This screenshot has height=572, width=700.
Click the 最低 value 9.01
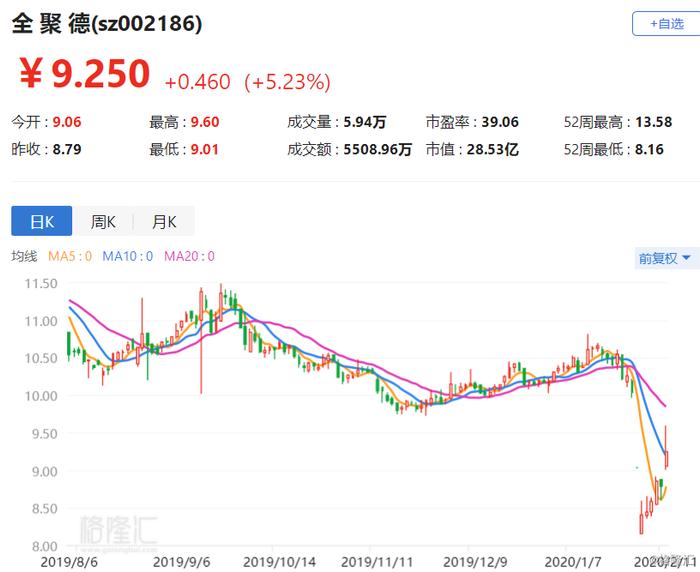pos(205,149)
